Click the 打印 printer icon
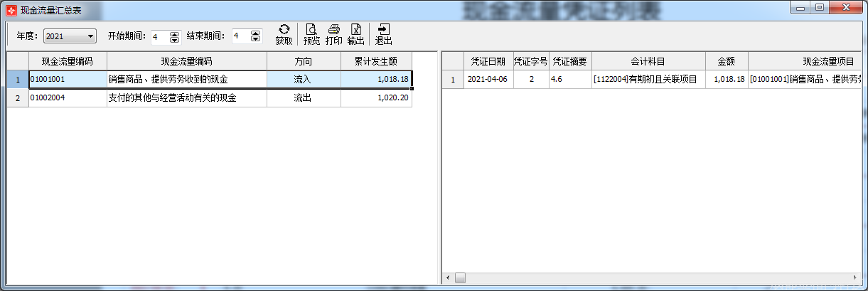 click(x=333, y=30)
